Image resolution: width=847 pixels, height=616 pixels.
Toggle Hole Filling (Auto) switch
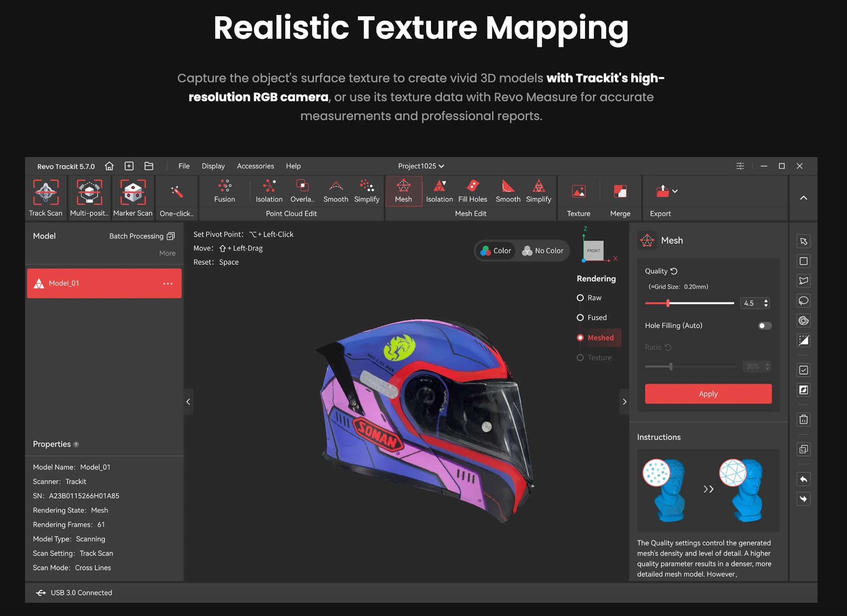coord(765,326)
